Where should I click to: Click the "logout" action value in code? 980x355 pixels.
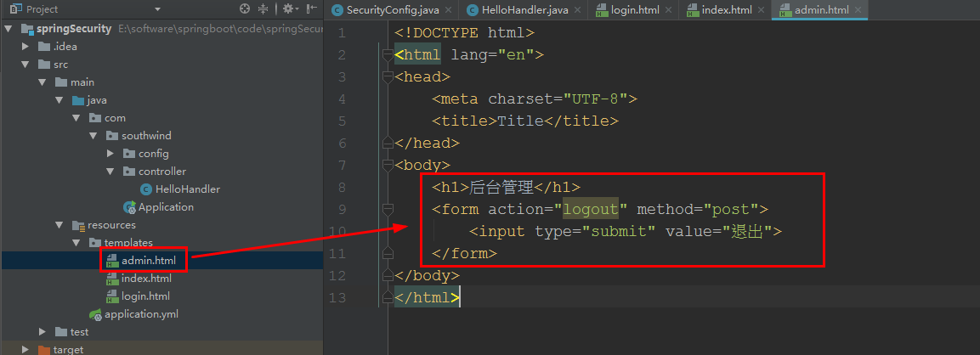click(x=591, y=209)
